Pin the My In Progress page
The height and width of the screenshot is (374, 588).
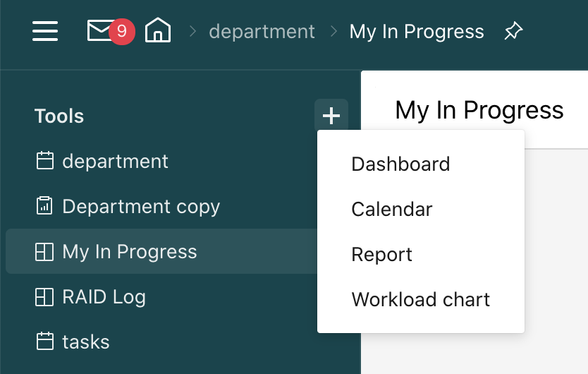(x=513, y=31)
